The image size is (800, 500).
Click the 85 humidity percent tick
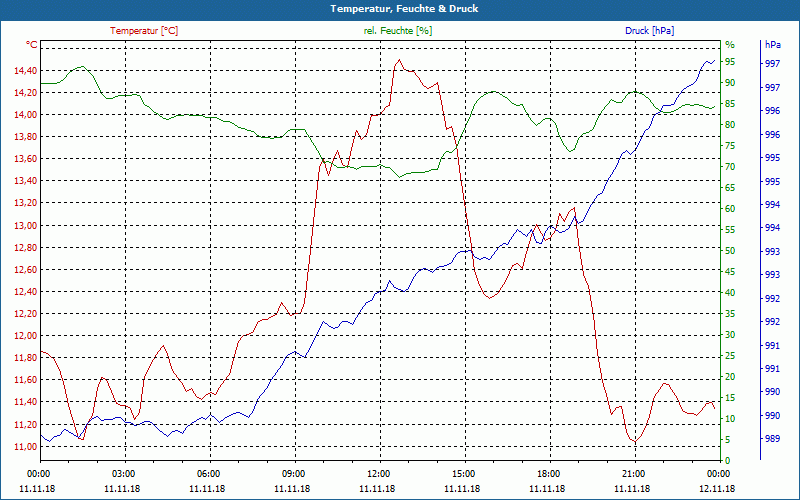click(x=730, y=104)
